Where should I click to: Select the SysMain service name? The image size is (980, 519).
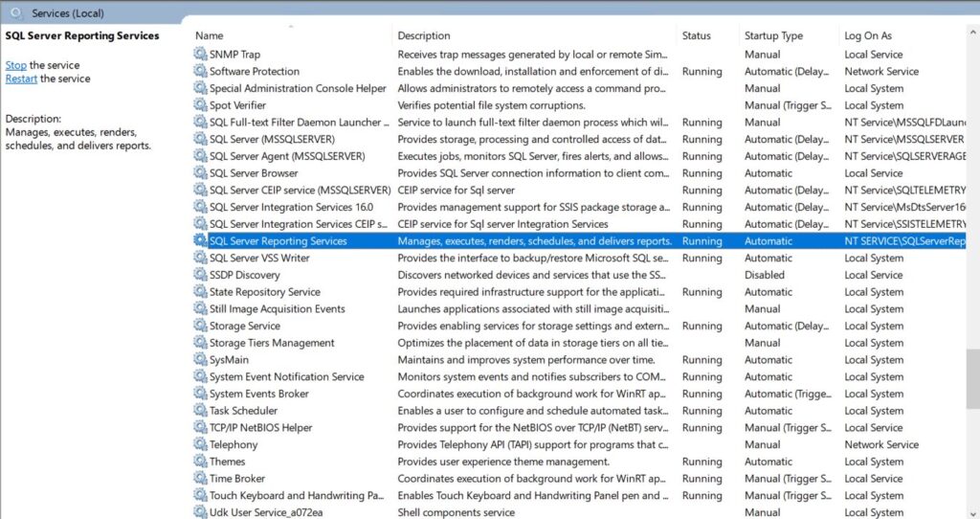(x=229, y=359)
